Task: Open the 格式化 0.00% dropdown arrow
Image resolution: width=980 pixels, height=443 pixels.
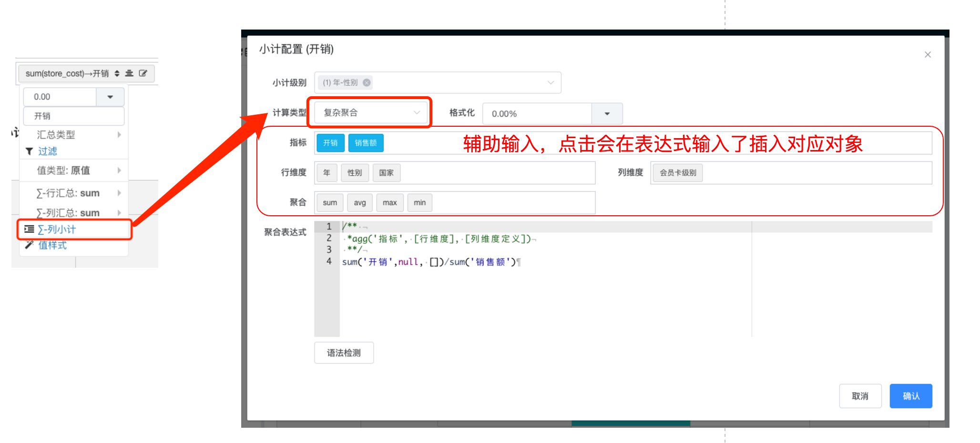Action: [x=607, y=114]
